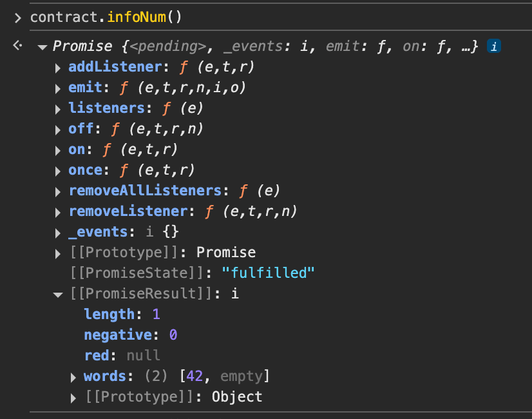Expand the on function property
The image size is (532, 419).
point(58,150)
